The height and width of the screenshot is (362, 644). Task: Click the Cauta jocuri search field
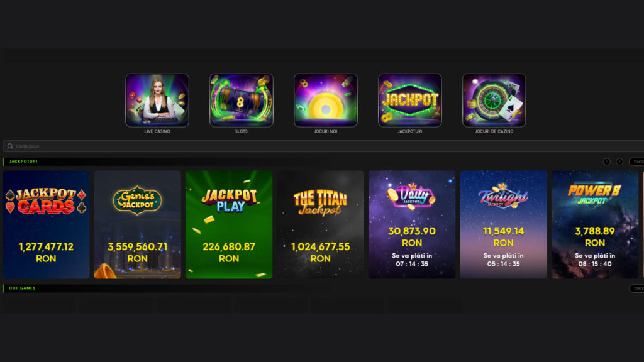323,146
